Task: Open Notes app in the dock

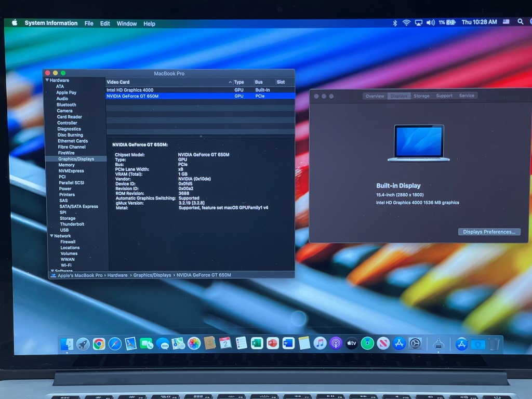Action: click(304, 343)
